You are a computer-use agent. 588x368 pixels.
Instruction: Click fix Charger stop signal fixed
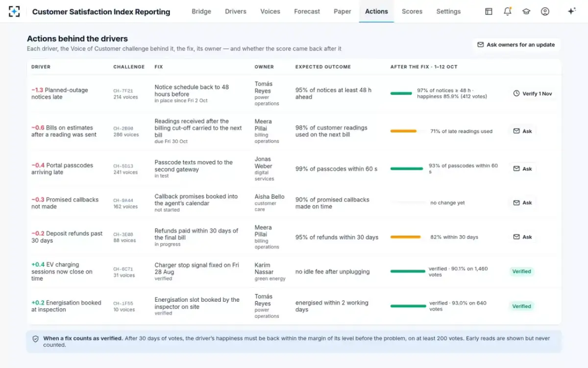tap(196, 268)
